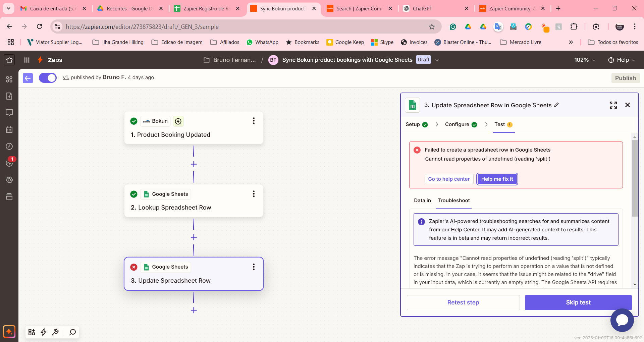Go back using the purple arrow button
644x342 pixels.
(x=28, y=78)
